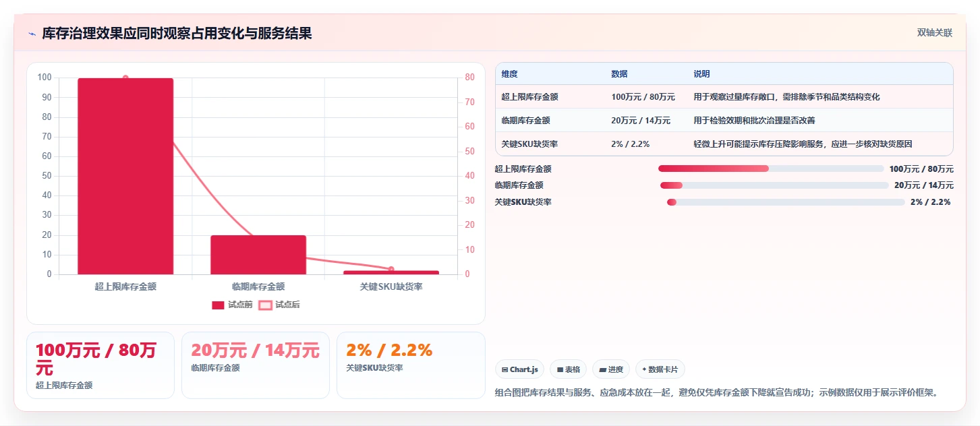The image size is (980, 426).
Task: Click the description starting 轻微上升可能提示
Action: (803, 144)
